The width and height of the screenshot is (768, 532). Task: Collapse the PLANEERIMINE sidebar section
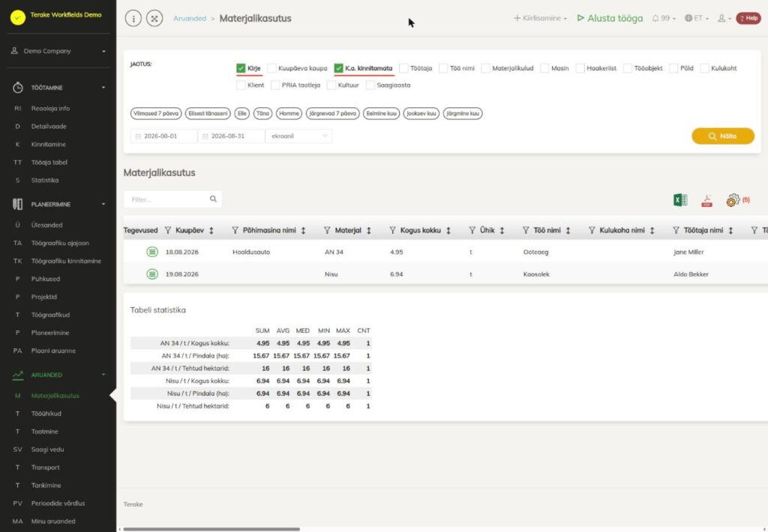(x=58, y=204)
